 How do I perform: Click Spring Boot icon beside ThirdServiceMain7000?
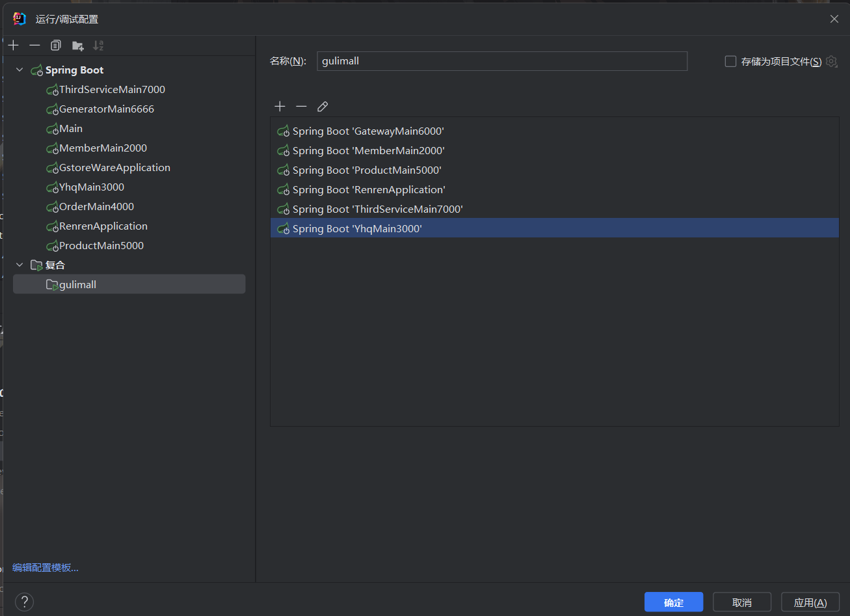pyautogui.click(x=52, y=90)
